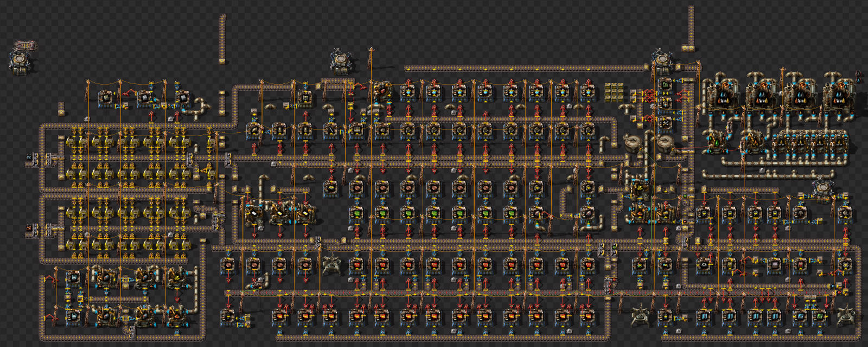Select the upper assembler in the bottom-left block

tap(73, 279)
